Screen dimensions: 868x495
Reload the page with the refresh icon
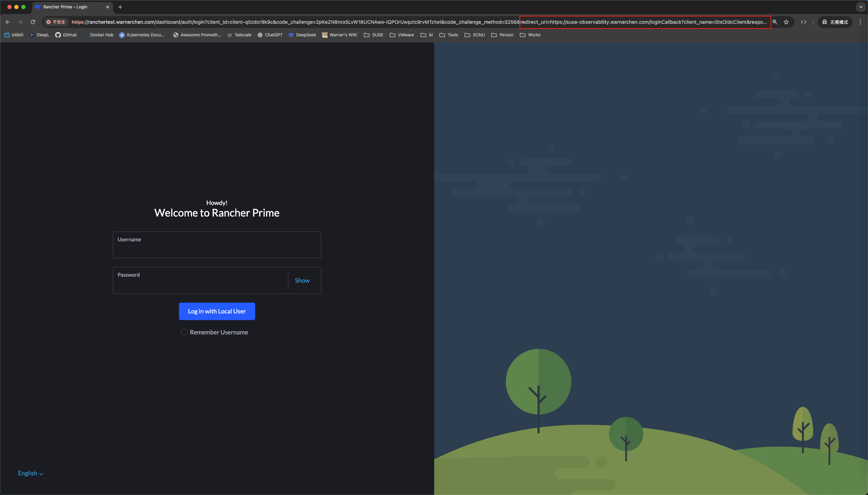tap(33, 22)
